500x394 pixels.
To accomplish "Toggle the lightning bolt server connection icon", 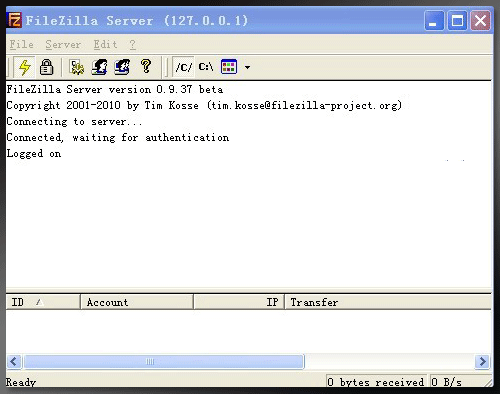I will pos(25,67).
